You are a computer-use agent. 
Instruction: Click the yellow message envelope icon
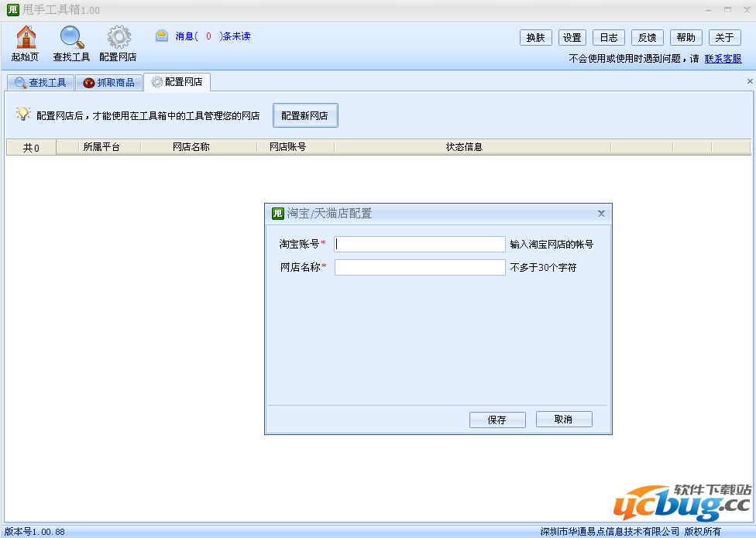point(161,35)
